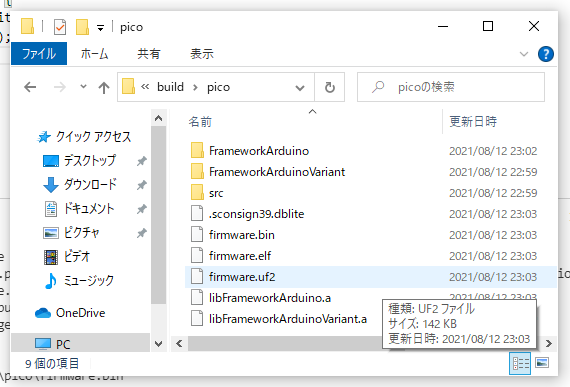
Task: Click the pin icon beside ドキュメント
Action: [141, 209]
